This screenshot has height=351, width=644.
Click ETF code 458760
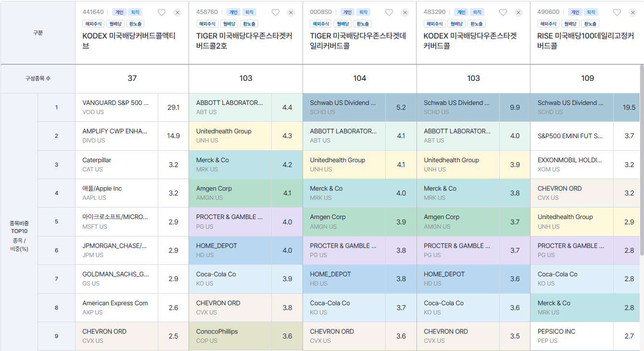pos(207,12)
